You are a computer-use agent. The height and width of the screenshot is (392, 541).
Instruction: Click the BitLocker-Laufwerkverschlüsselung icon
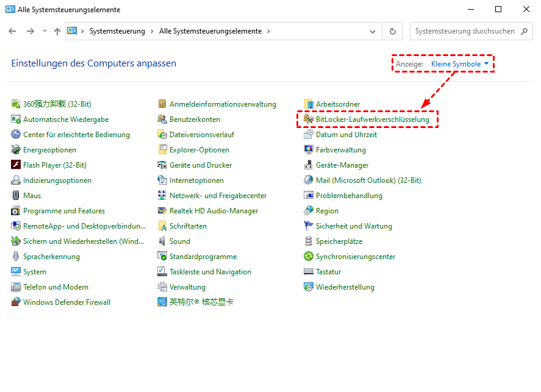[x=309, y=119]
